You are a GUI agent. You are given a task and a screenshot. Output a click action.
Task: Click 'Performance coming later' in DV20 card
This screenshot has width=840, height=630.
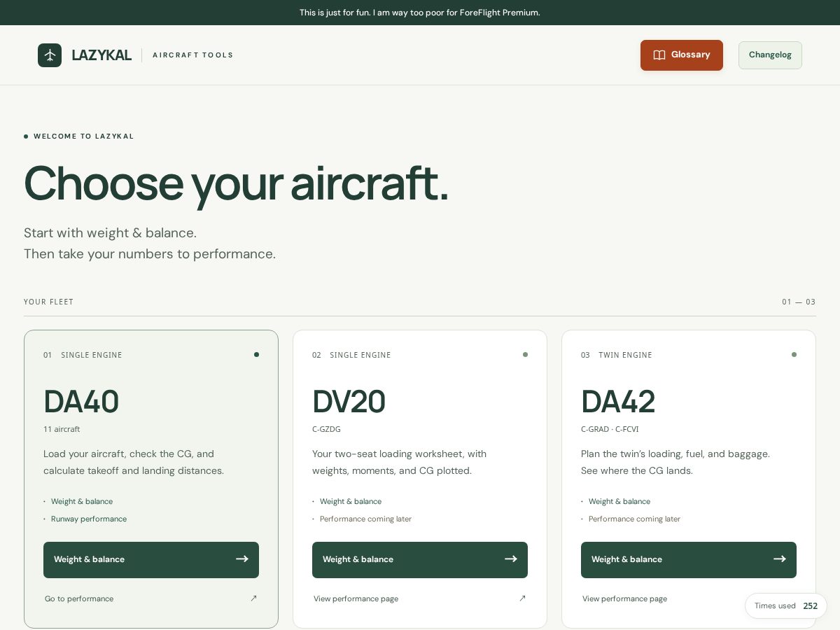365,519
